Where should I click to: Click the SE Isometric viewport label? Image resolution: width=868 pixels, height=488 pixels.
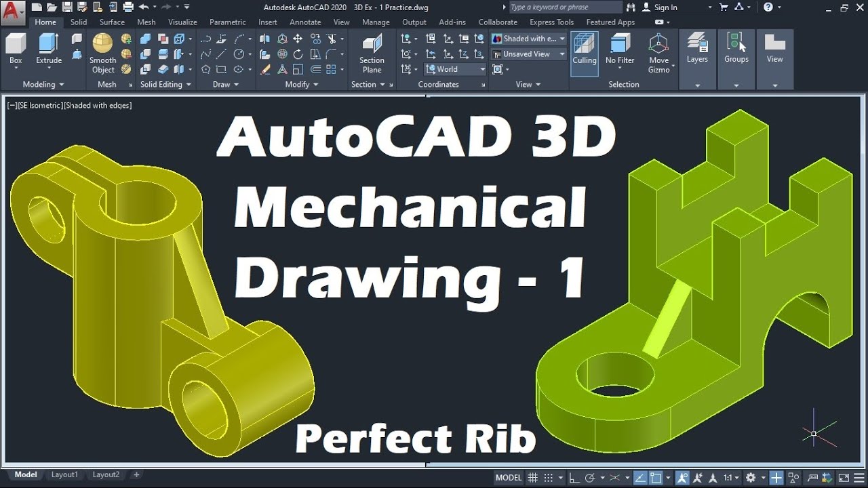click(41, 105)
